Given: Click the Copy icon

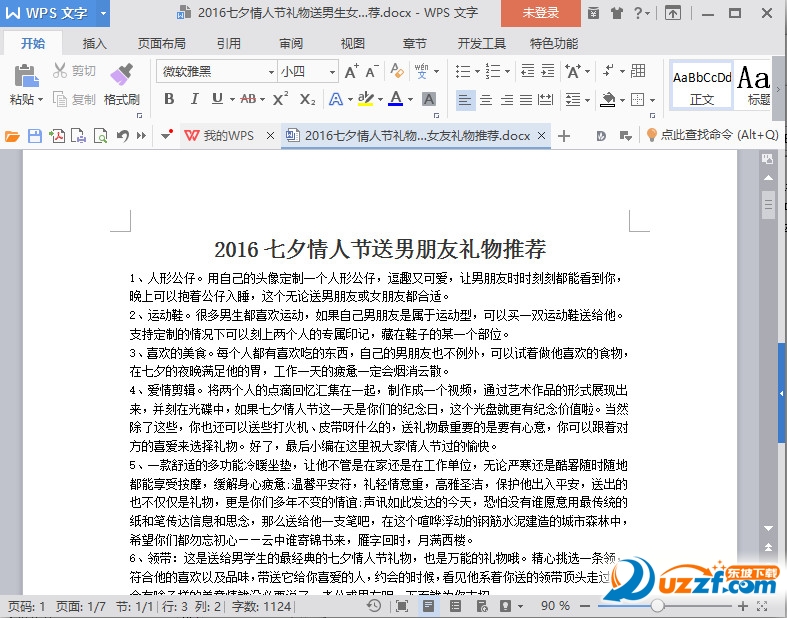Looking at the screenshot, I should [x=60, y=99].
